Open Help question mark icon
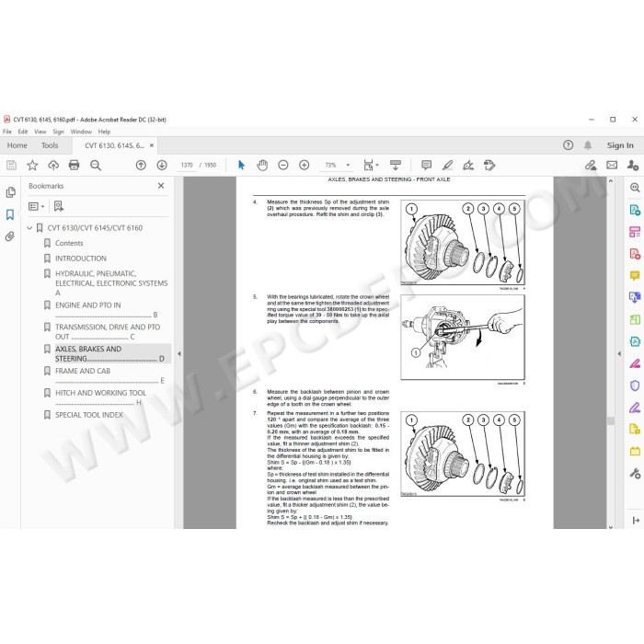Screen dimensions: 644x644 point(568,145)
